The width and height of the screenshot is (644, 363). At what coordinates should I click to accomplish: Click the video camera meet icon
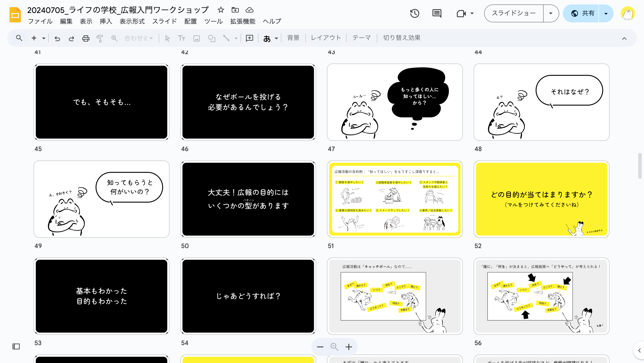(x=461, y=13)
